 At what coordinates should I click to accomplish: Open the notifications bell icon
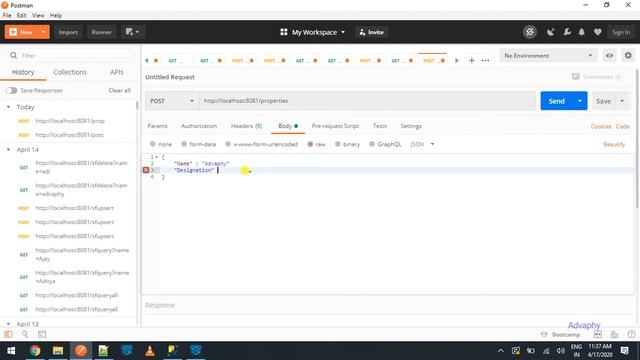(582, 32)
